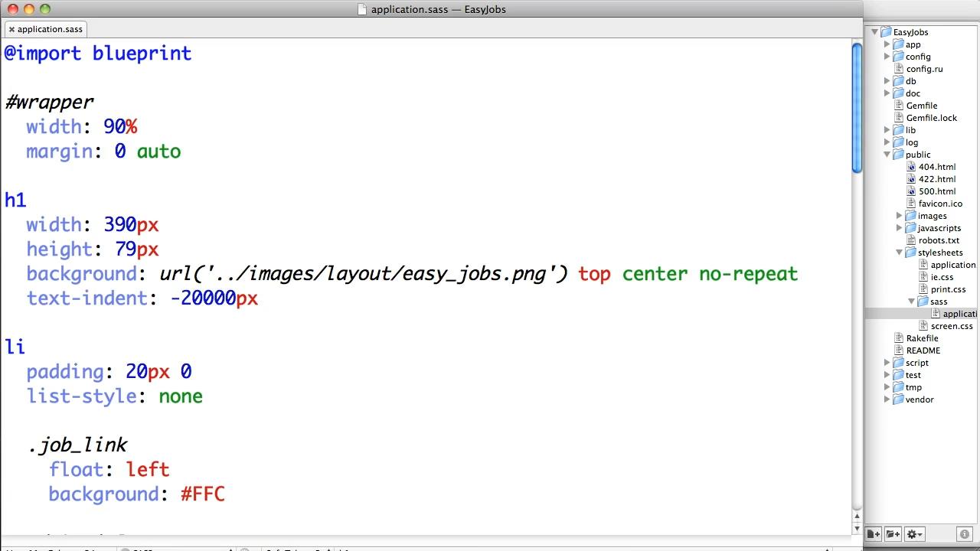Click the robots.txt file icon
Screen dimensions: 980x551
911,240
